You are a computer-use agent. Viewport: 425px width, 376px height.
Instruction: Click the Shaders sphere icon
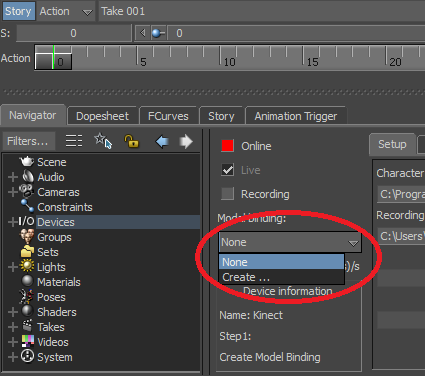click(27, 311)
